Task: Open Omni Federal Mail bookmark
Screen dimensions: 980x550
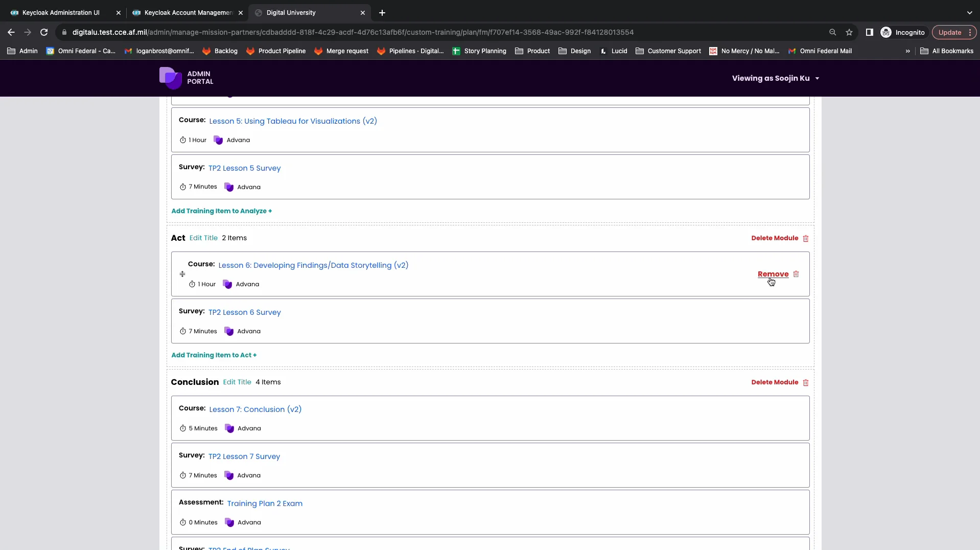Action: click(x=820, y=51)
